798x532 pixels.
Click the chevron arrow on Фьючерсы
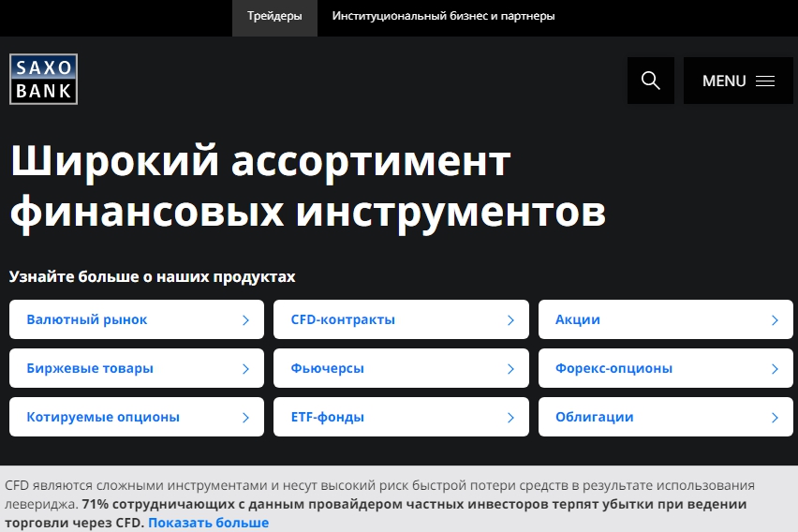tap(511, 369)
